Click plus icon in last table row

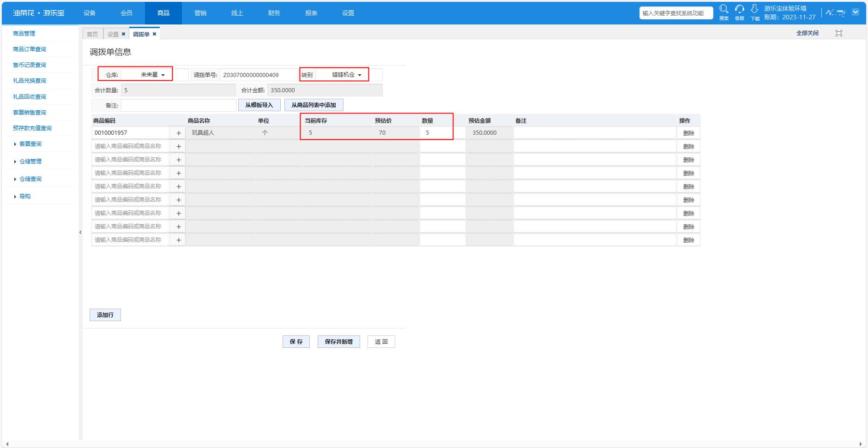179,240
